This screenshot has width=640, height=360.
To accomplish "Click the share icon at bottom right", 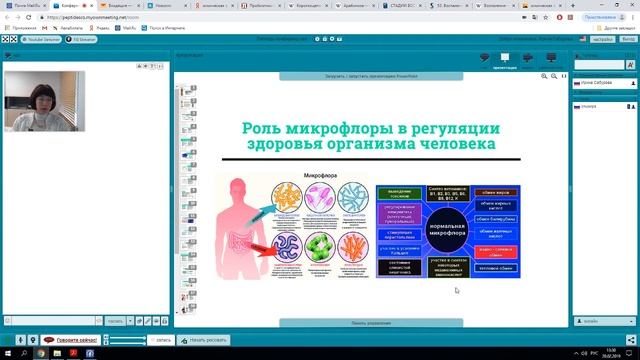I will coord(631,340).
